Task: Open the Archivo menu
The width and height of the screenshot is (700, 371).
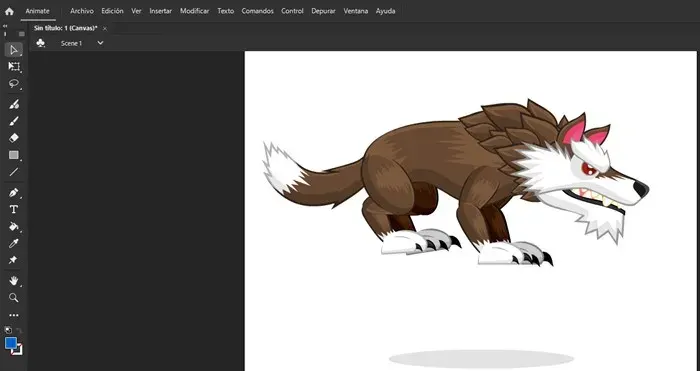Action: coord(82,11)
